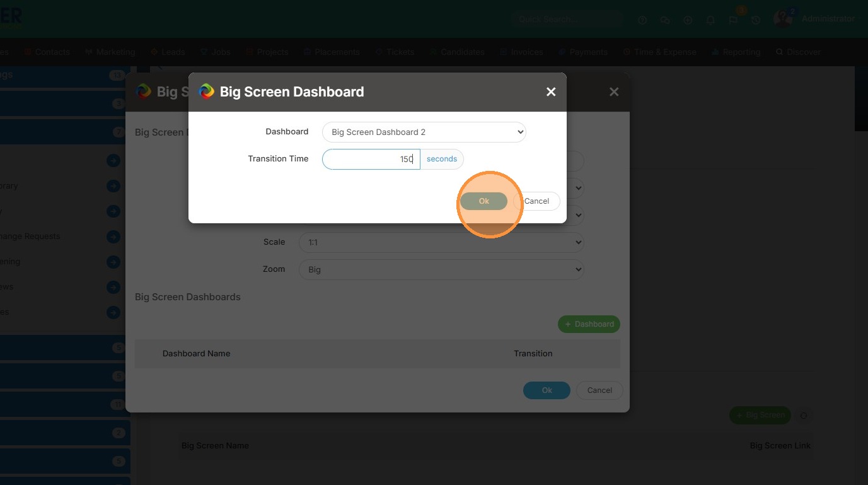Open the Jobs menu
The image size is (868, 485).
point(216,52)
